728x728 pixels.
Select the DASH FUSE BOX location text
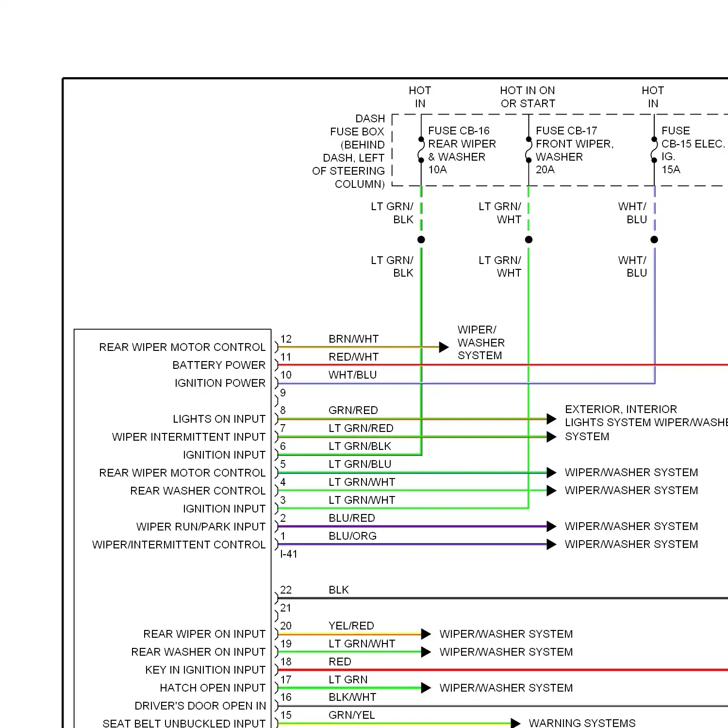(x=348, y=151)
